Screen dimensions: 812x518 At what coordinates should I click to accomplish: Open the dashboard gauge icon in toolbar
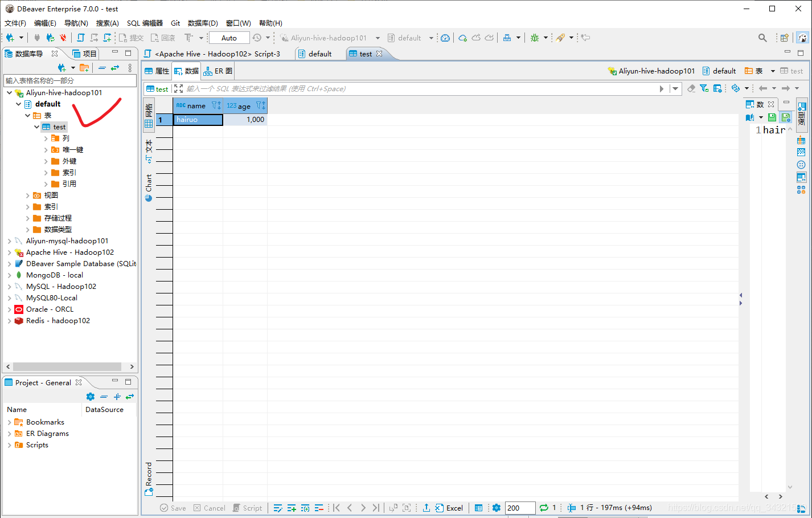(445, 38)
